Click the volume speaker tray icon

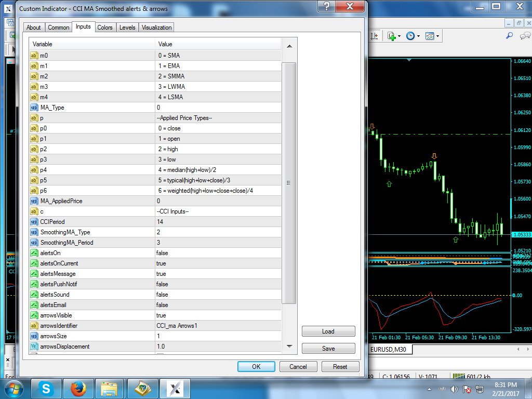tap(454, 389)
